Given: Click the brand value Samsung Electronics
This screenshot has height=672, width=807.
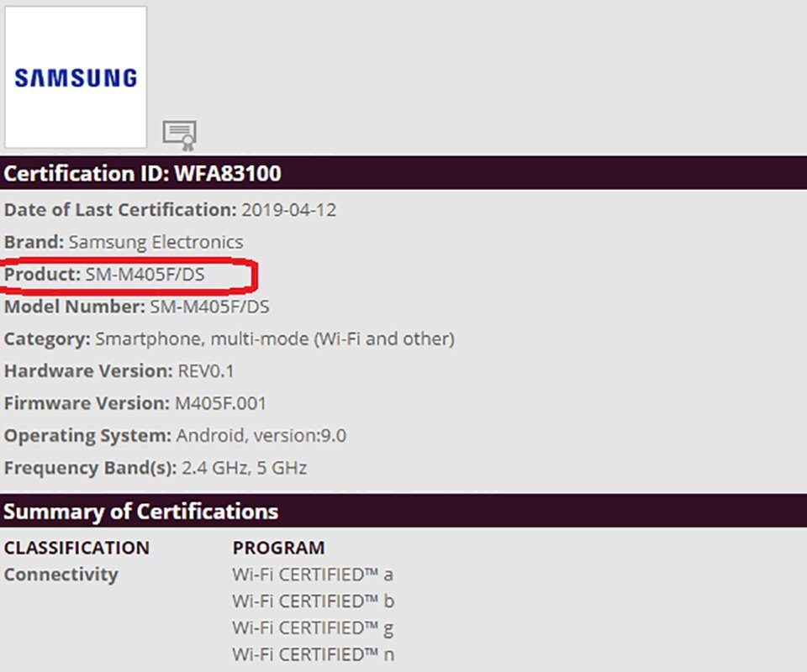Looking at the screenshot, I should [x=156, y=242].
